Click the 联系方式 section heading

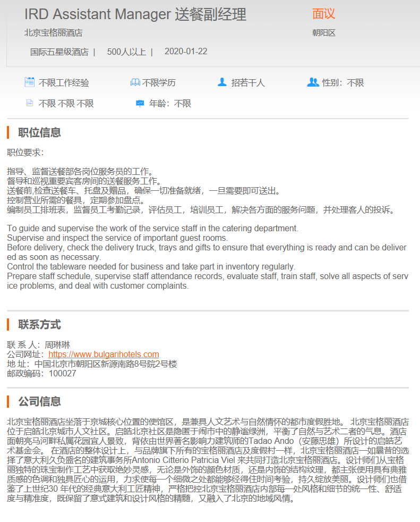tap(40, 325)
